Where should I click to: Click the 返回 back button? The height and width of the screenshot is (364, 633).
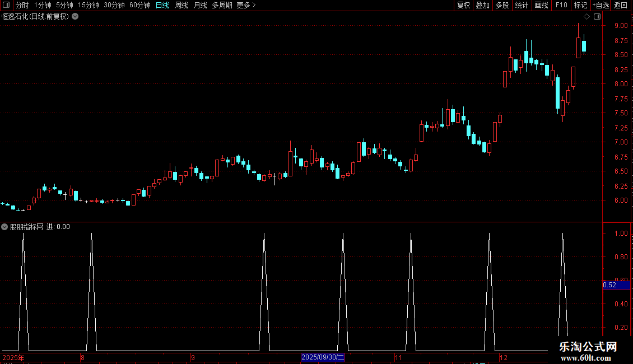point(621,5)
